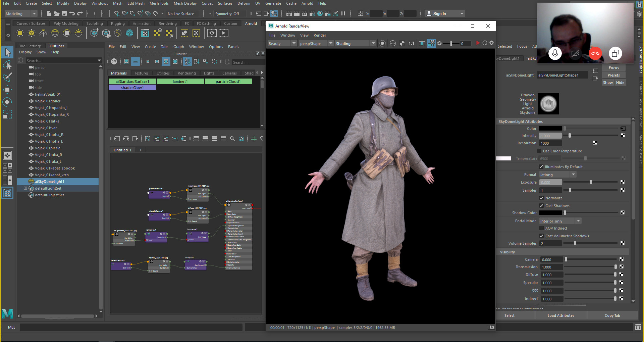Screen dimensions: 644x342
Task: Click Presets button in Attribute Editor
Action: [613, 75]
